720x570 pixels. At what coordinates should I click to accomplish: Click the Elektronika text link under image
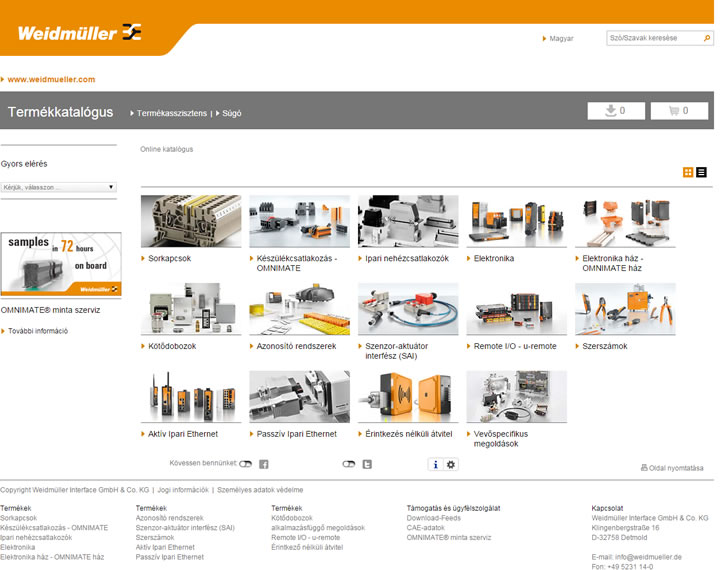[494, 259]
